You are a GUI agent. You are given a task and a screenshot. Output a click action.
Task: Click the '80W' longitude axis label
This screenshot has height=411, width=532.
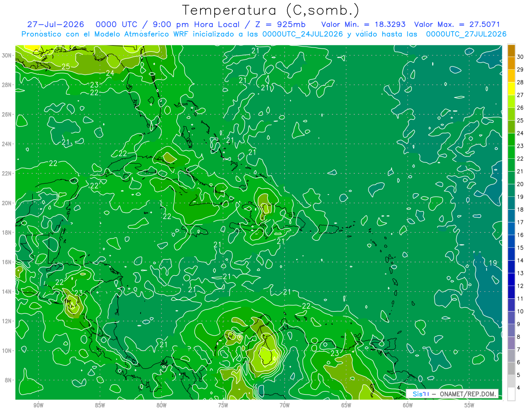161,405
